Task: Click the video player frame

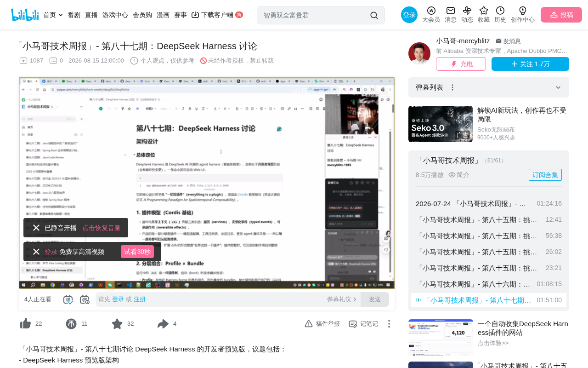Action: pos(207,183)
